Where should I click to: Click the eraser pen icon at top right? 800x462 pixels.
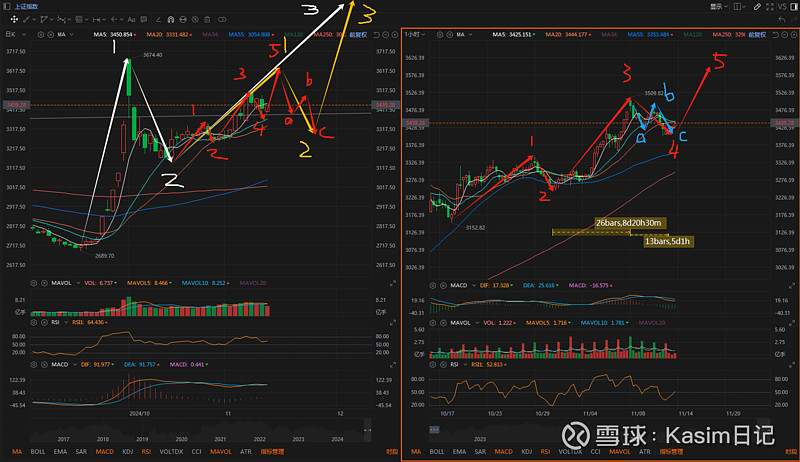coord(757,6)
